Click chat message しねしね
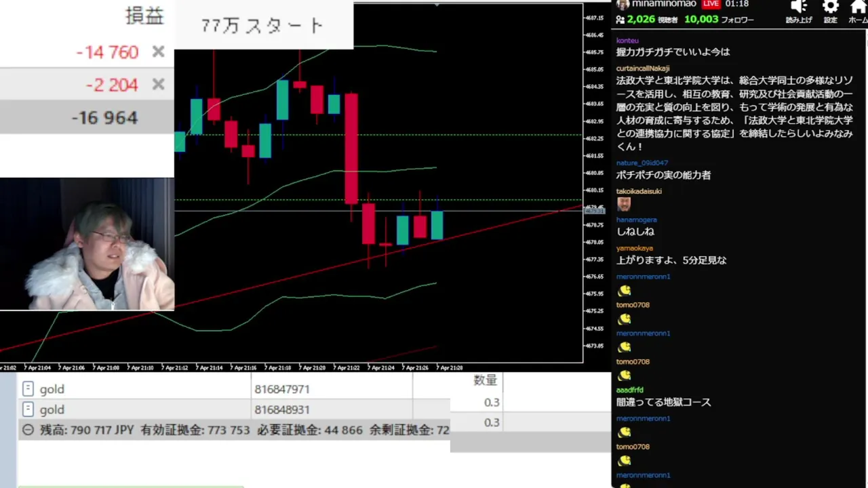This screenshot has height=488, width=868. pyautogui.click(x=635, y=232)
